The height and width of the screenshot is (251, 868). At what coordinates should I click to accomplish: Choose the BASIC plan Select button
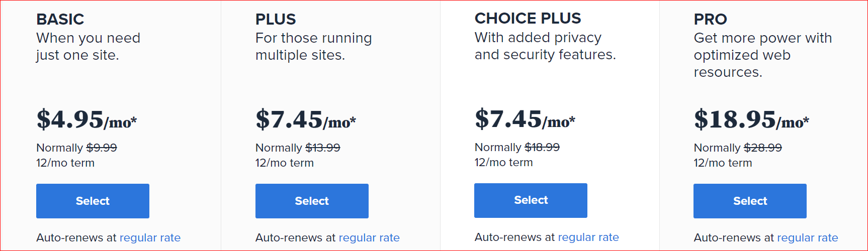pyautogui.click(x=93, y=201)
